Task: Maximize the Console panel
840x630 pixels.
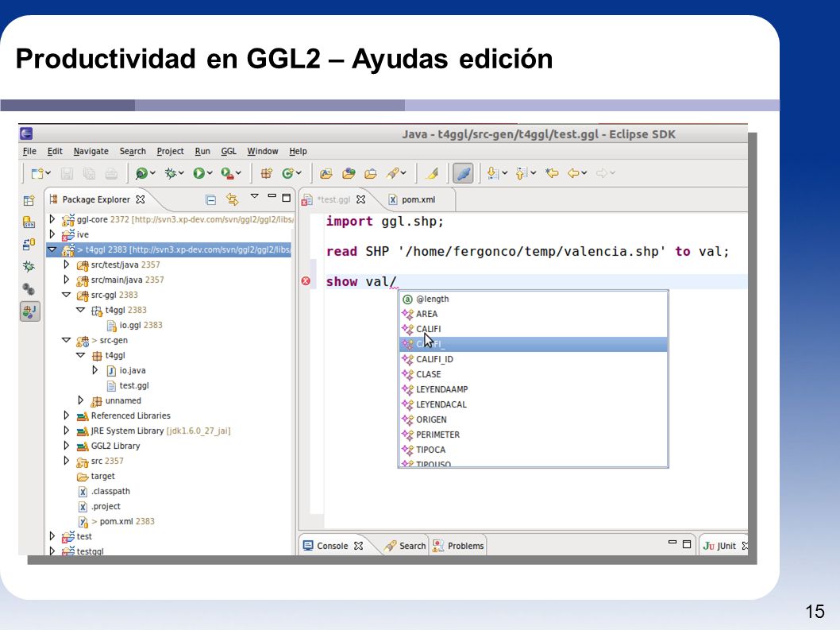Action: click(687, 544)
